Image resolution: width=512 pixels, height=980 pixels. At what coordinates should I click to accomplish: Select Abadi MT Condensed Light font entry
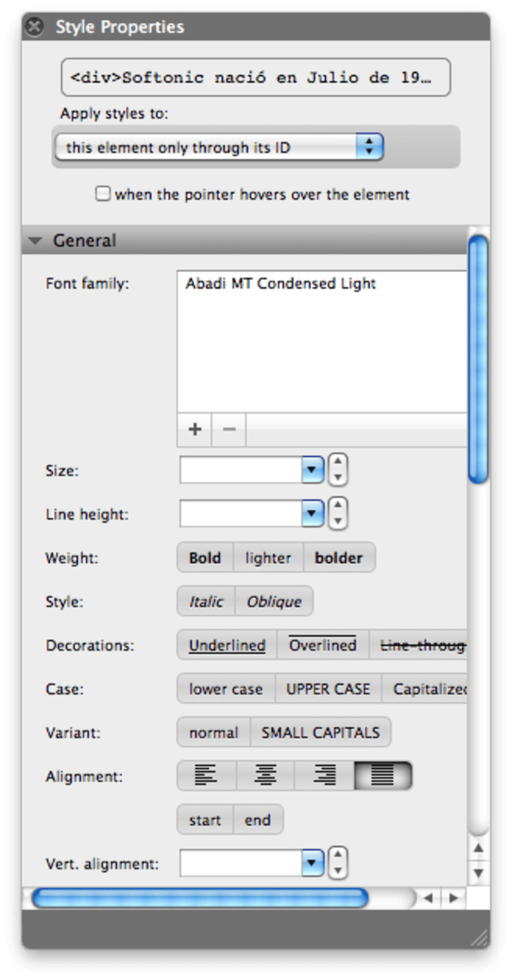coord(281,284)
